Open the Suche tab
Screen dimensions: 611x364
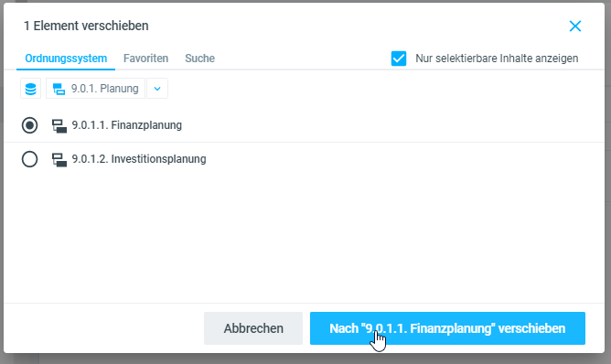pos(199,59)
